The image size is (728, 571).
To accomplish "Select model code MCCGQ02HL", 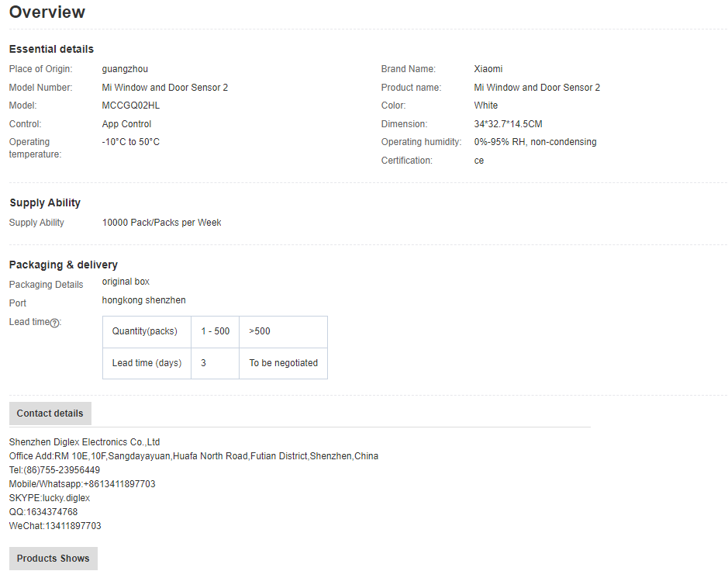I will tap(131, 106).
